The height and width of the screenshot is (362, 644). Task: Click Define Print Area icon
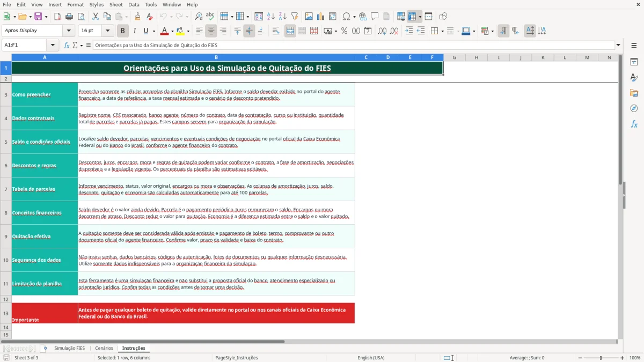401,17
